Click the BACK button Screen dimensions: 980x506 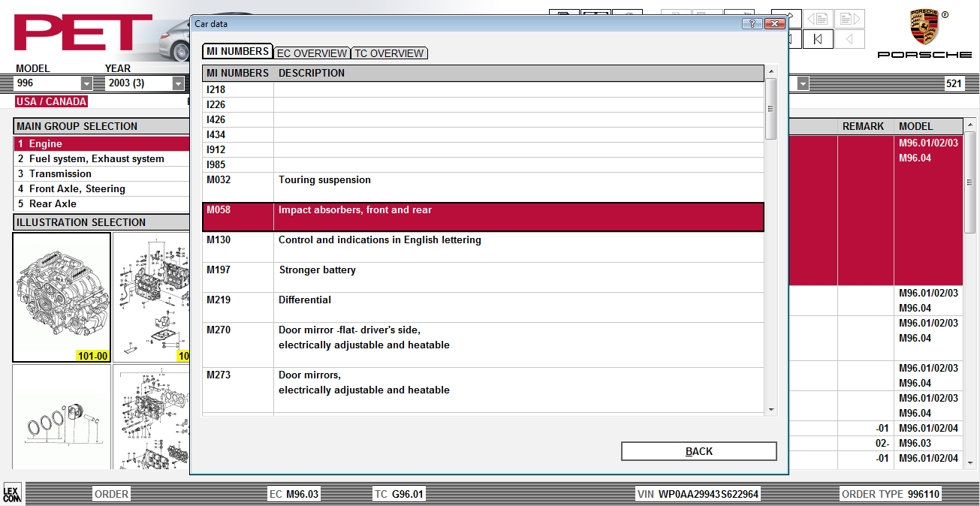699,451
